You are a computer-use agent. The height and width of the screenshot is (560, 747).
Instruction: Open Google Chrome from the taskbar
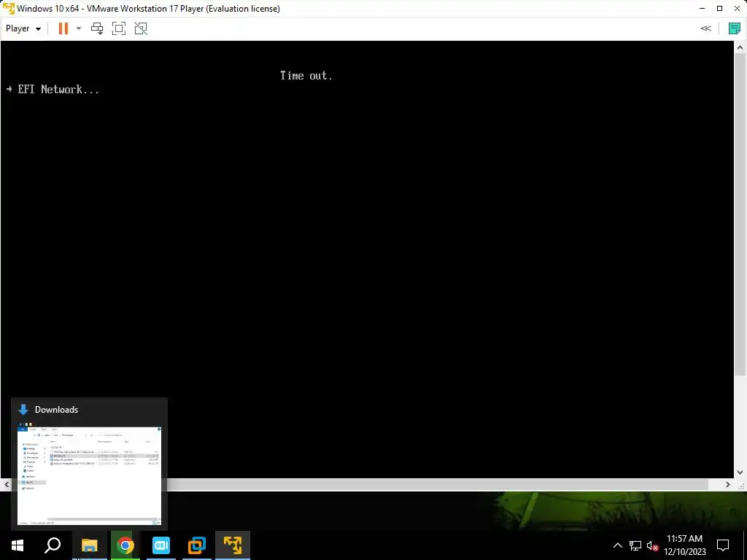pyautogui.click(x=125, y=545)
